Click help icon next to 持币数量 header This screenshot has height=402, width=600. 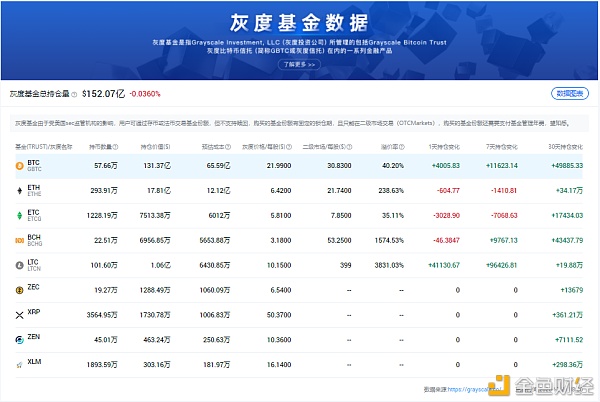pos(116,147)
